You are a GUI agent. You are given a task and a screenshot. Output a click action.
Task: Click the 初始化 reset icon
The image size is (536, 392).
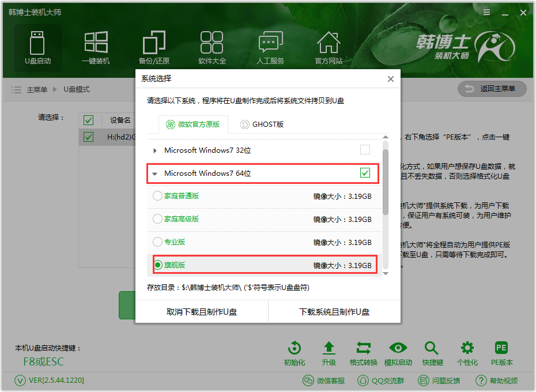pos(295,353)
